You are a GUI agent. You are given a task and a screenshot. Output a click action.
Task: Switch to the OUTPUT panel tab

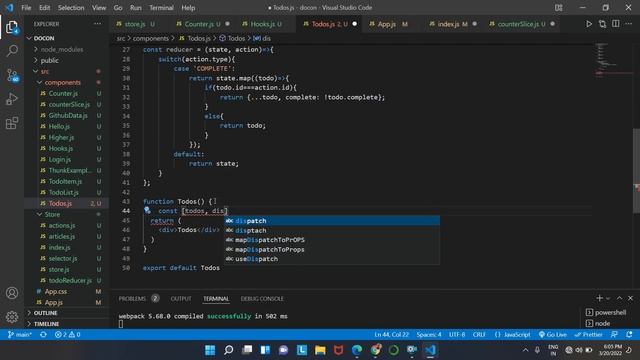(181, 298)
